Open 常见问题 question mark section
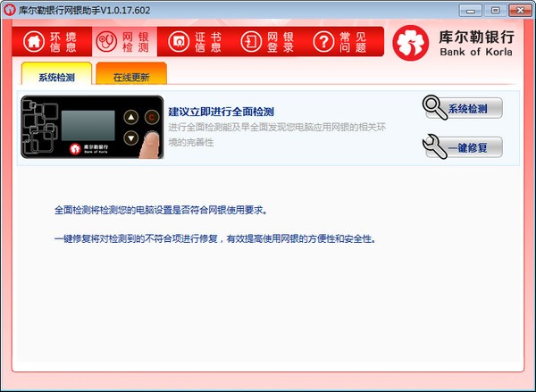Screen dimensions: 536x392 340,42
